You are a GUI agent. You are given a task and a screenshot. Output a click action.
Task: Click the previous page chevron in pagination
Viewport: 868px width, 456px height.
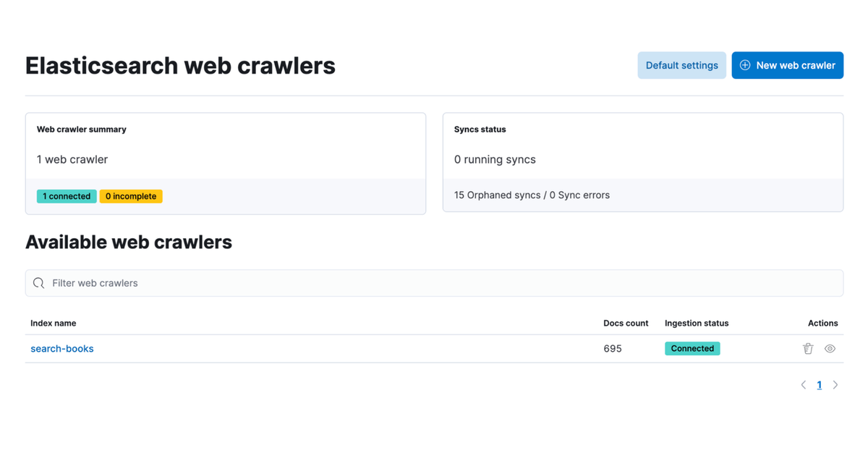coord(803,384)
